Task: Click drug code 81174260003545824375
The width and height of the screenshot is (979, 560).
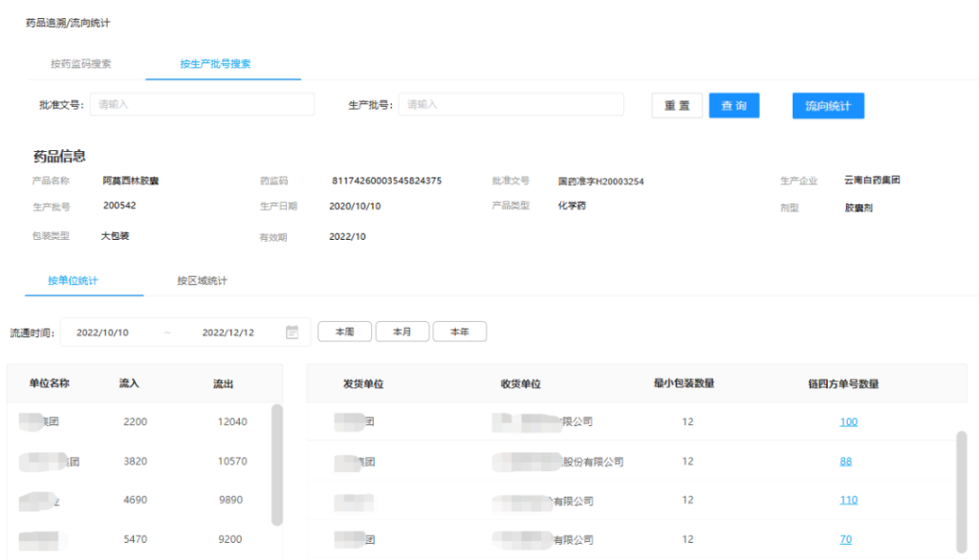Action: pos(386,181)
